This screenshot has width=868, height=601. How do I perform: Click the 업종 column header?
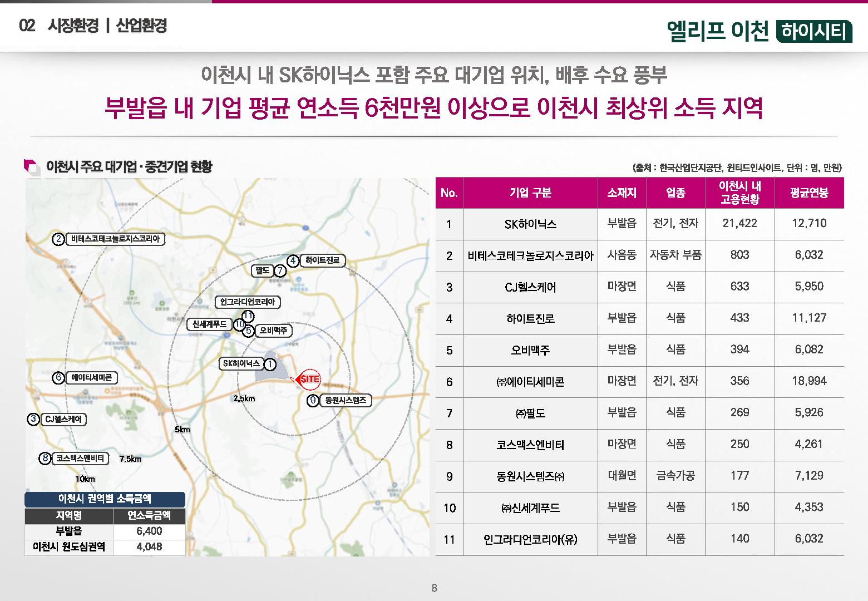pyautogui.click(x=675, y=193)
